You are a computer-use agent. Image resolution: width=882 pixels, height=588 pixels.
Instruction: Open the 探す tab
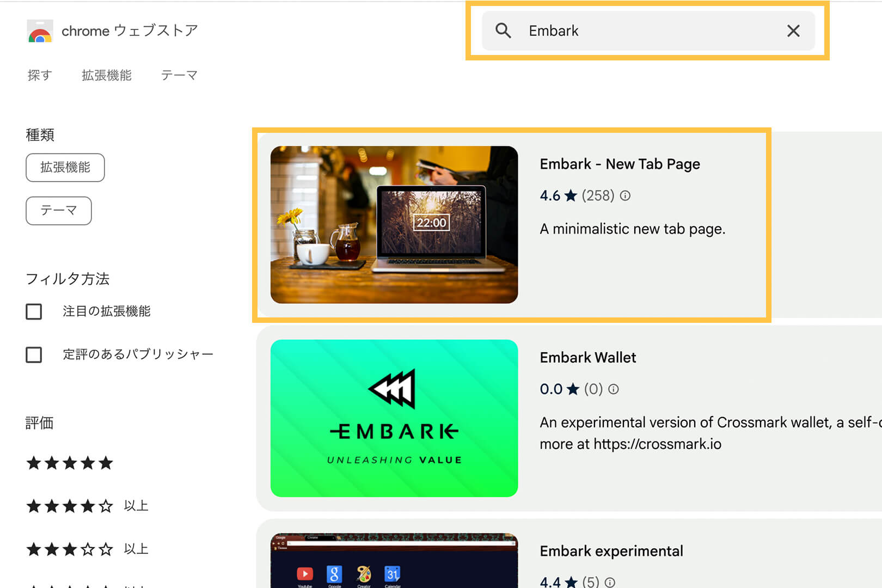tap(39, 75)
